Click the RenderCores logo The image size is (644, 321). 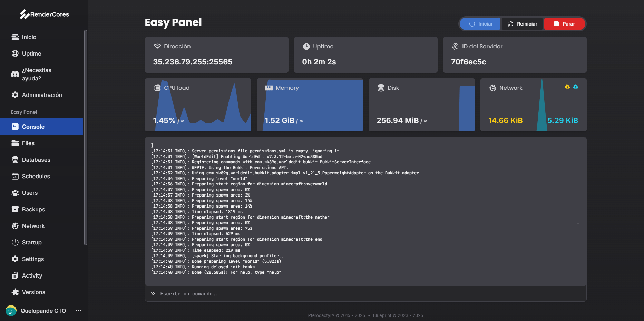[x=44, y=14]
